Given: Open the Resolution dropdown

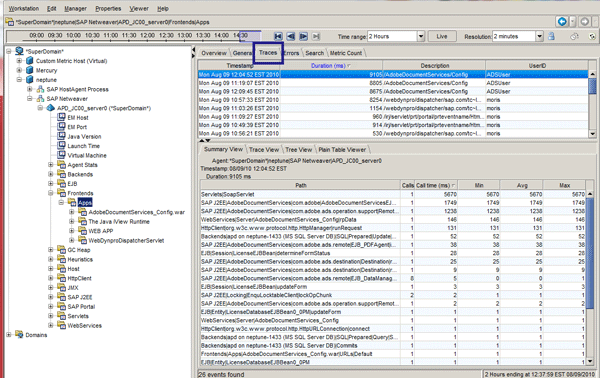Looking at the screenshot, I should (539, 36).
